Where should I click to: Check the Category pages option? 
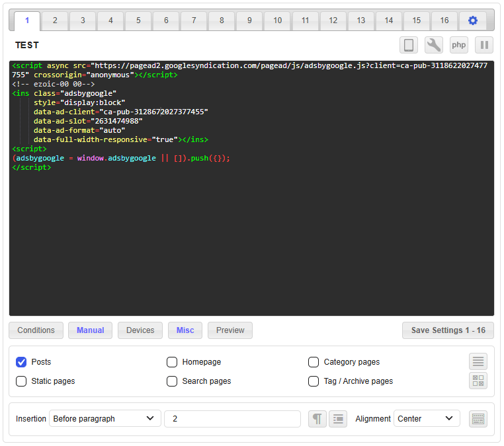[314, 362]
